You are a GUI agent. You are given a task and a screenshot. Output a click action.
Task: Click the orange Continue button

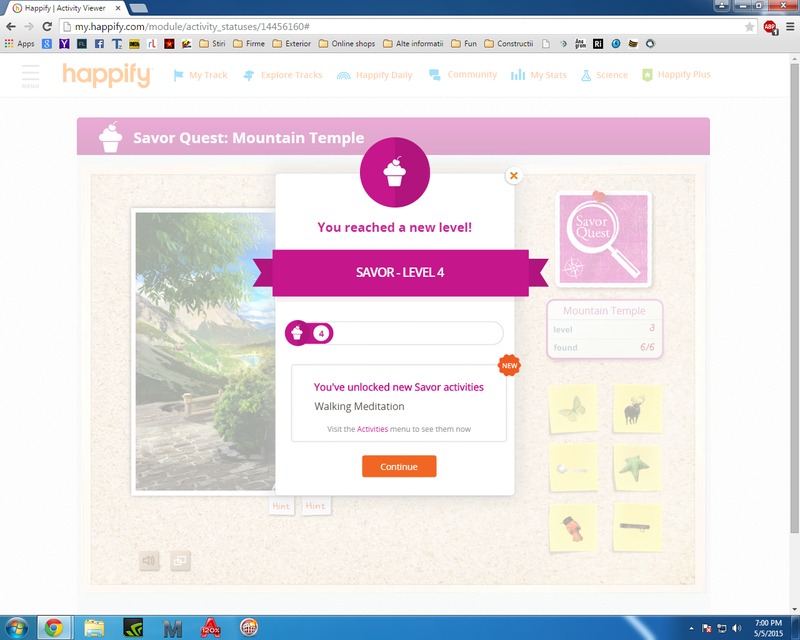point(399,466)
